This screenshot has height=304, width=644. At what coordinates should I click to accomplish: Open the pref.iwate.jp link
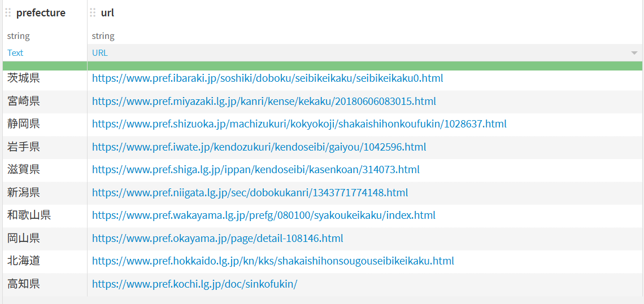point(259,147)
